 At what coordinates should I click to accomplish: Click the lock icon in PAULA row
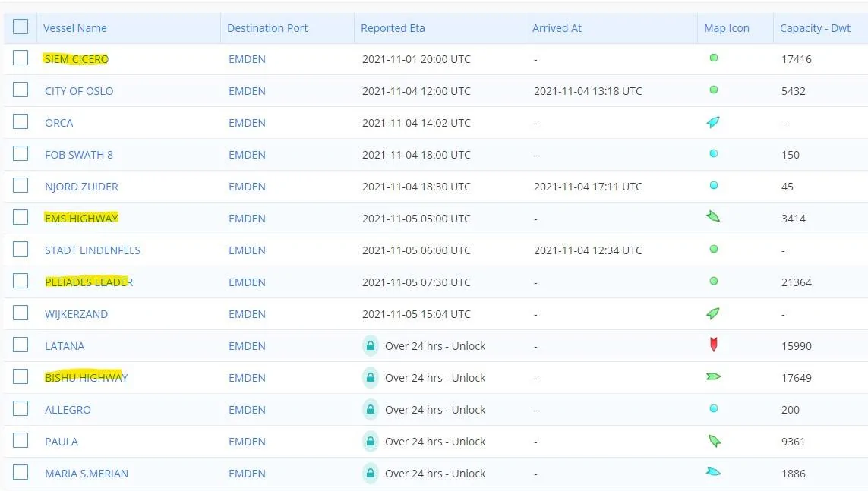tap(371, 442)
